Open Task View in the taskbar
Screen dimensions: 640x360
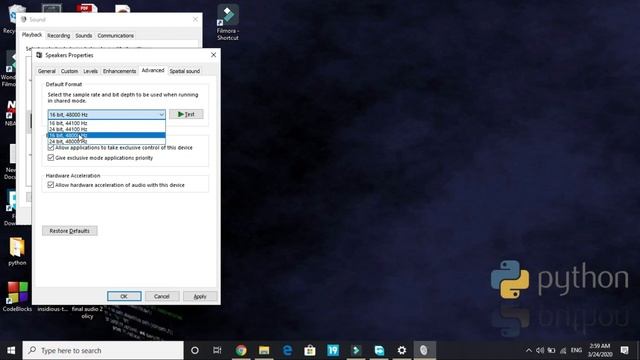[x=217, y=350]
